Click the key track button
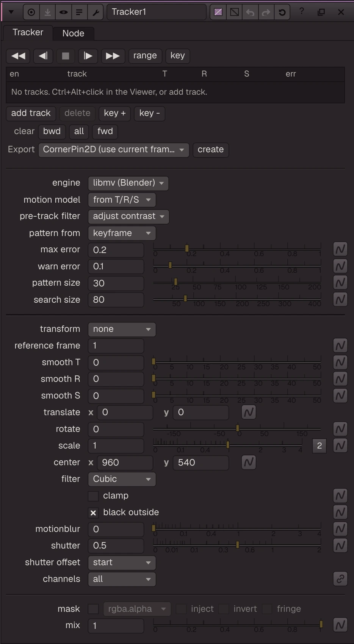 click(x=177, y=56)
